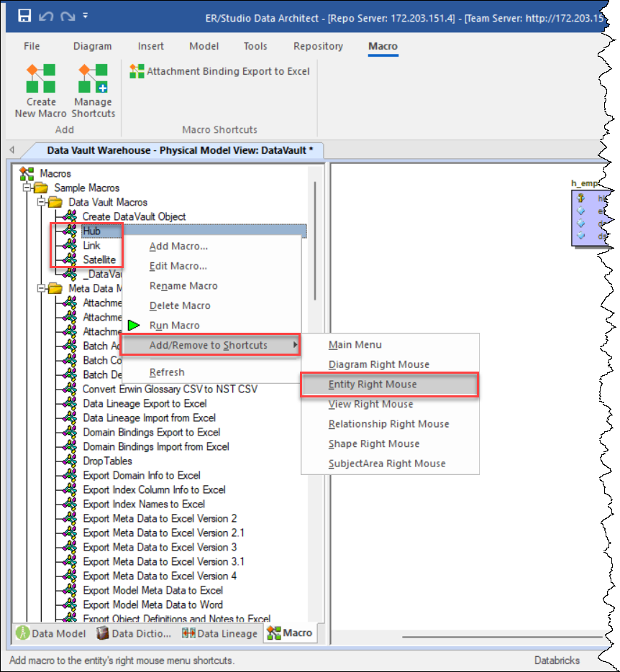Open the quick access toolbar dropdown arrow
This screenshot has width=620, height=672.
coord(86,15)
